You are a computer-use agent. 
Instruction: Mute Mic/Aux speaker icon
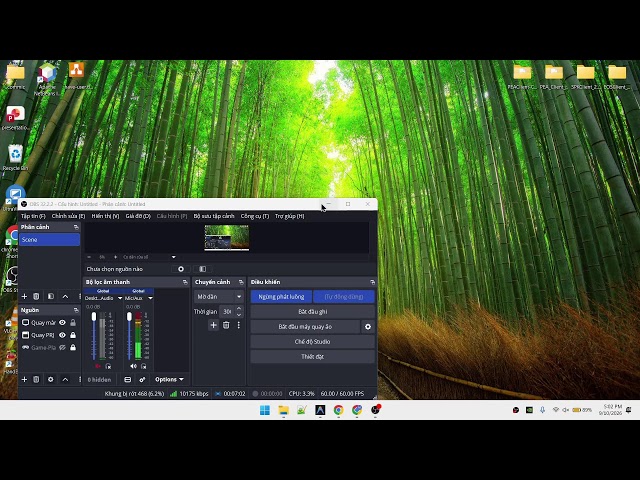pos(133,367)
